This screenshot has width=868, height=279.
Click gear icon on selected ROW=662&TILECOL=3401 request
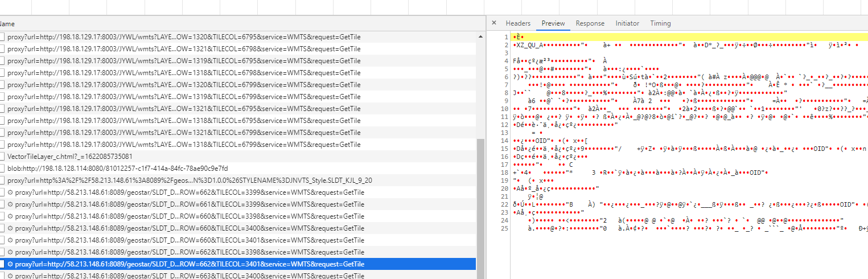(x=10, y=264)
